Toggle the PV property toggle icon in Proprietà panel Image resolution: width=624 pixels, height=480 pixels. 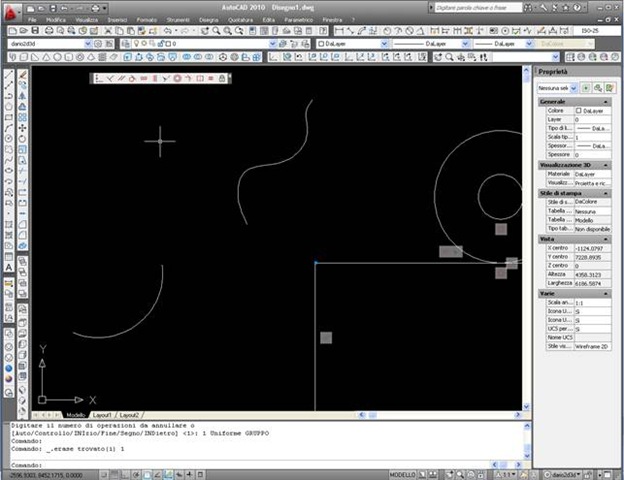pyautogui.click(x=585, y=88)
